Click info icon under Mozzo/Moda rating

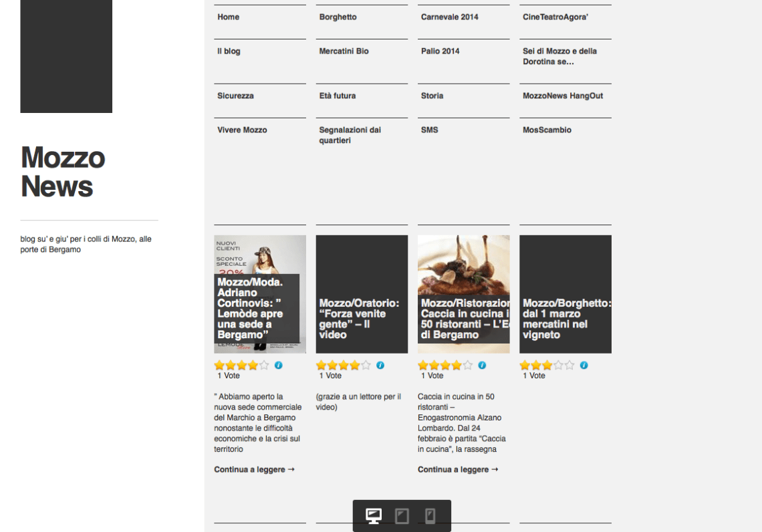[279, 366]
